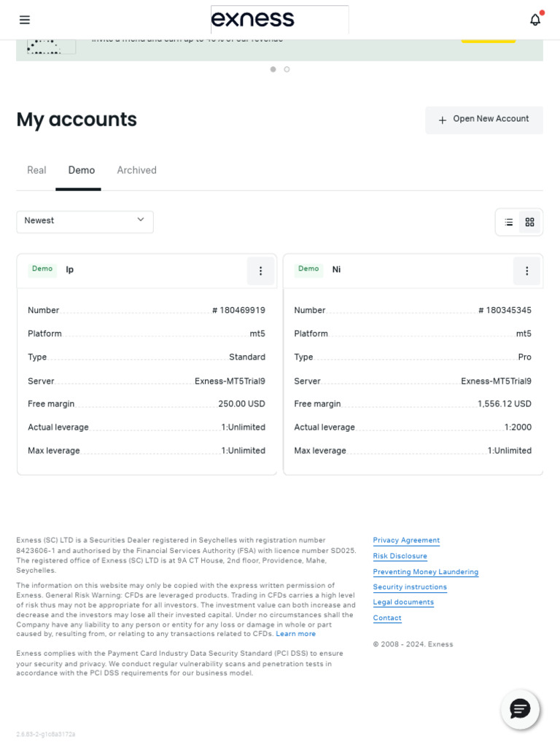This screenshot has height=747, width=560.
Task: Go to second banner slide dot
Action: [287, 69]
